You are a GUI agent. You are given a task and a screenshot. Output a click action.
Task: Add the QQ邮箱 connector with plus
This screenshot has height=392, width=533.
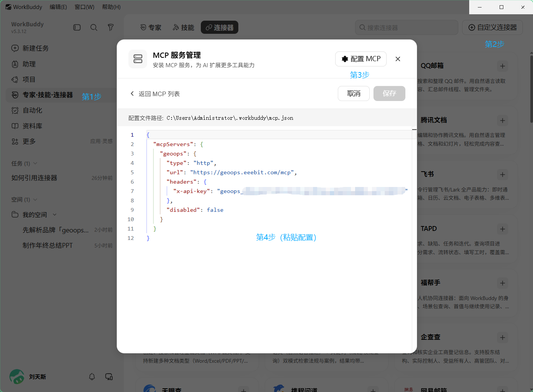502,66
